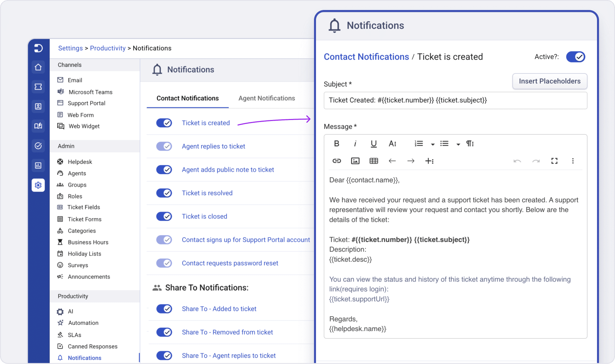
Task: Open the Productivity breadcrumb link
Action: (x=108, y=48)
